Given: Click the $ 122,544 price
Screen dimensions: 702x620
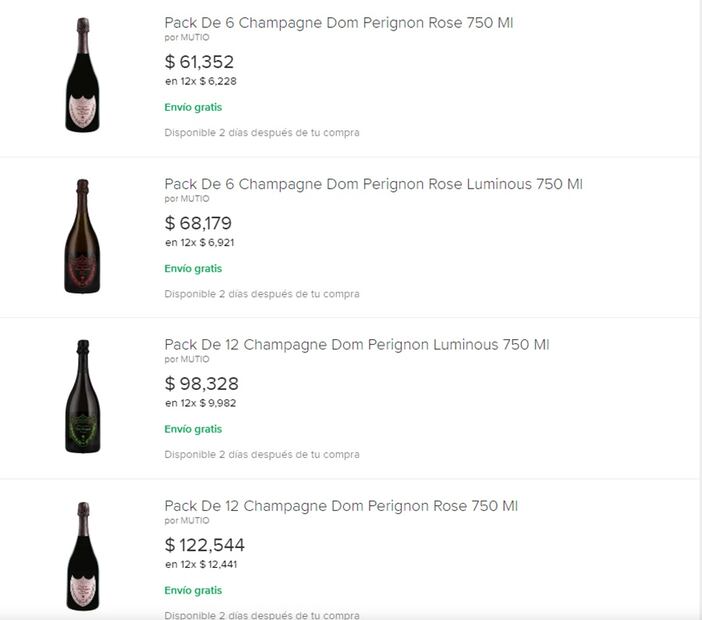Looking at the screenshot, I should pyautogui.click(x=204, y=545).
